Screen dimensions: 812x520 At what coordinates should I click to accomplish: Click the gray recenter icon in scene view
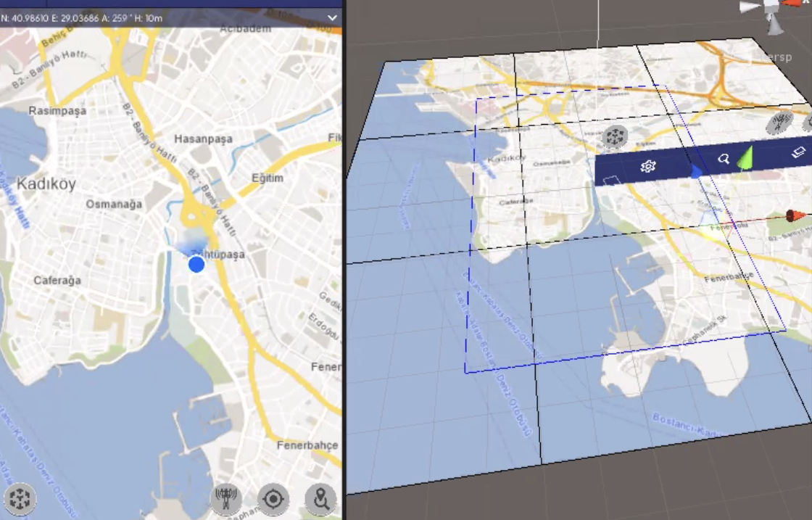pos(616,136)
